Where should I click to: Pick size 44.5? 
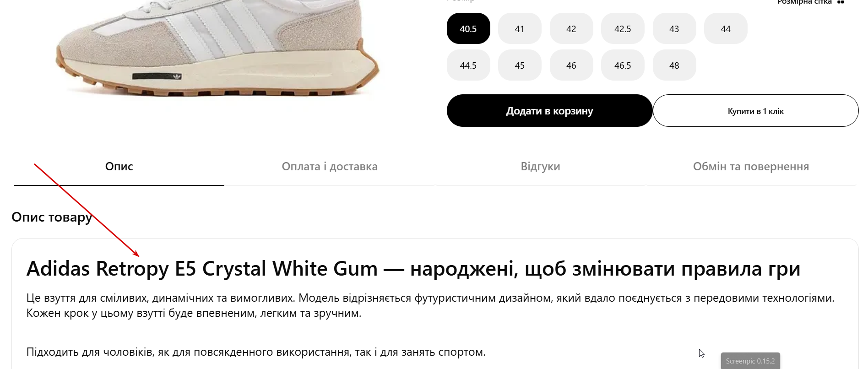pyautogui.click(x=468, y=65)
